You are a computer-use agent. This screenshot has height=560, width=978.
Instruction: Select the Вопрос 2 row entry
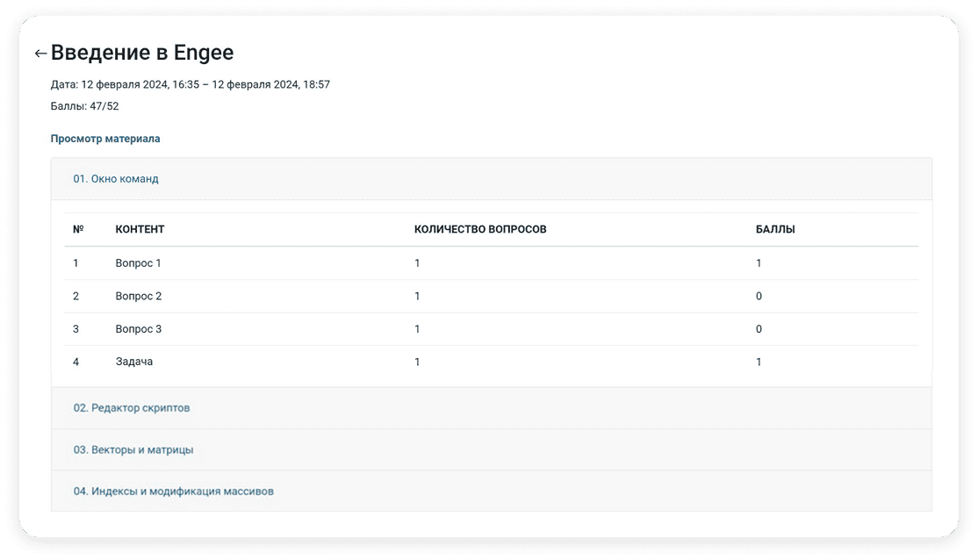(139, 297)
